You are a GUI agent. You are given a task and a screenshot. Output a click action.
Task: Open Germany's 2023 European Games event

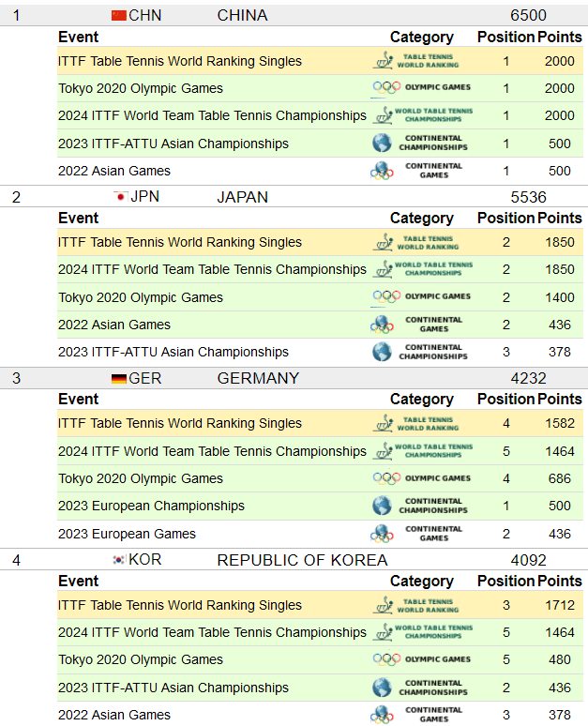(127, 534)
